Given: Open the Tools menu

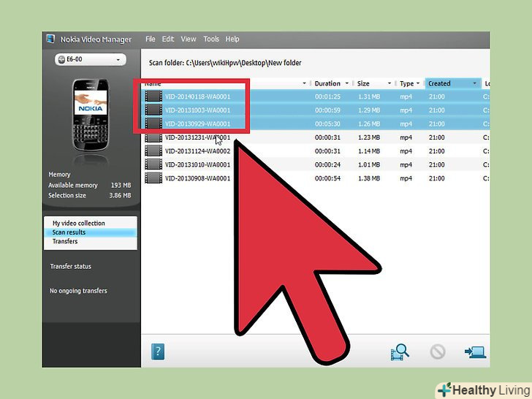Looking at the screenshot, I should click(x=211, y=39).
